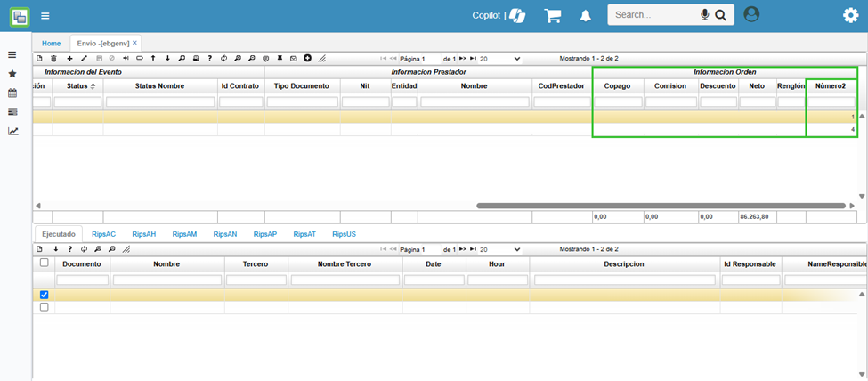Open the line chart icon in sidebar
This screenshot has height=381, width=868.
coord(12,131)
